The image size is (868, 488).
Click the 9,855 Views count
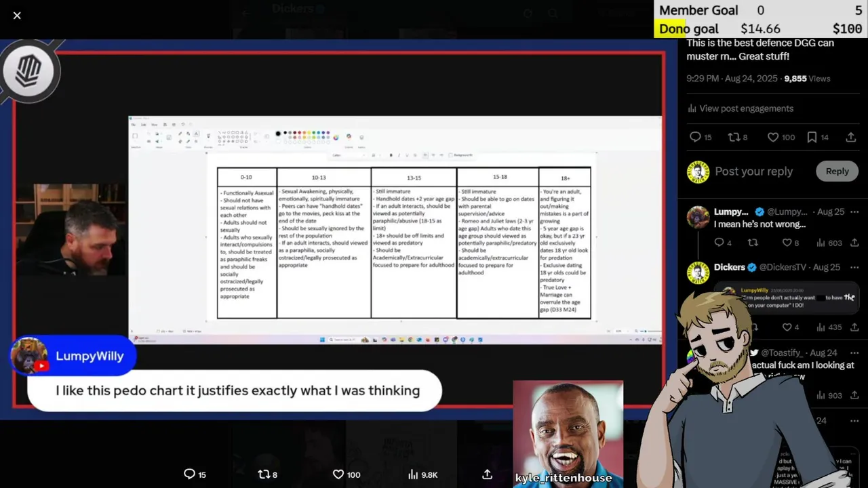[807, 79]
